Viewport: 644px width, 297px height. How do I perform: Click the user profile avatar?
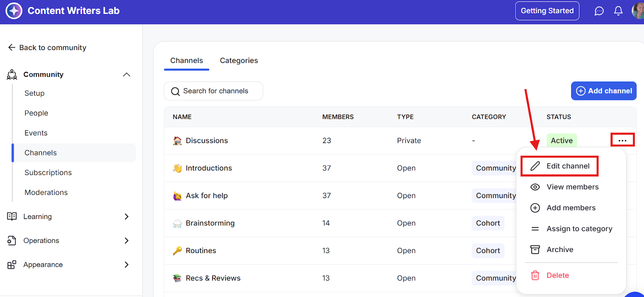click(x=638, y=11)
